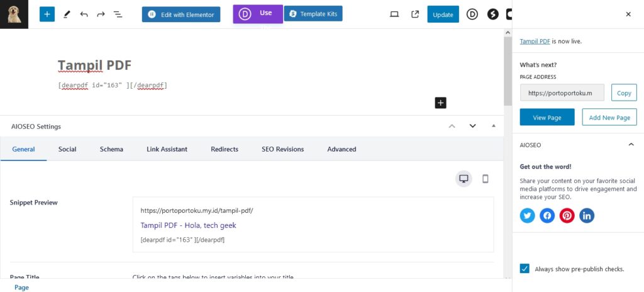The width and height of the screenshot is (644, 292).
Task: Switch to the Schema tab
Action: pos(111,149)
